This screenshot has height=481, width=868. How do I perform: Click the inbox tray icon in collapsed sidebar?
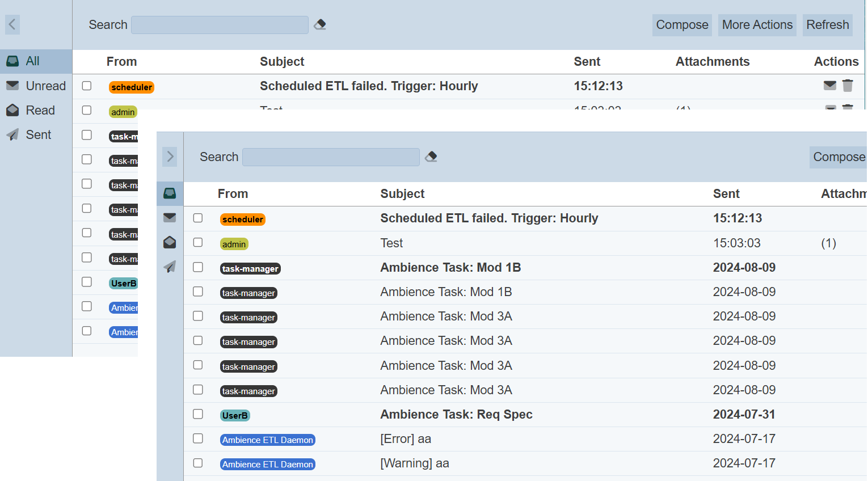(170, 193)
